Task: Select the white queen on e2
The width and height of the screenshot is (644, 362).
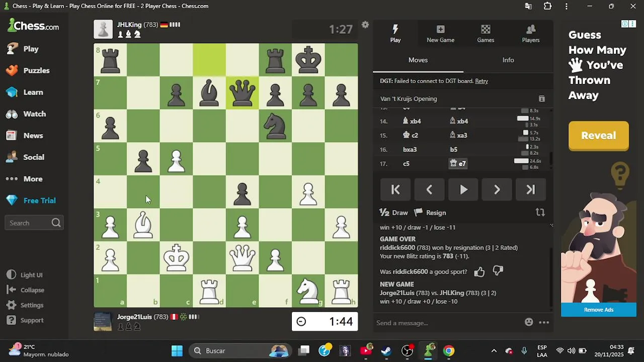Action: tap(242, 257)
